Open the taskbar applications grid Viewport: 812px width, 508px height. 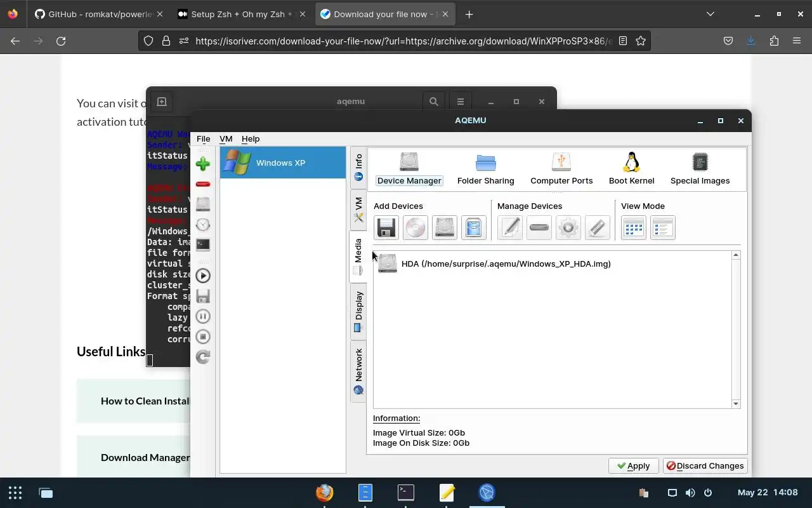point(15,493)
